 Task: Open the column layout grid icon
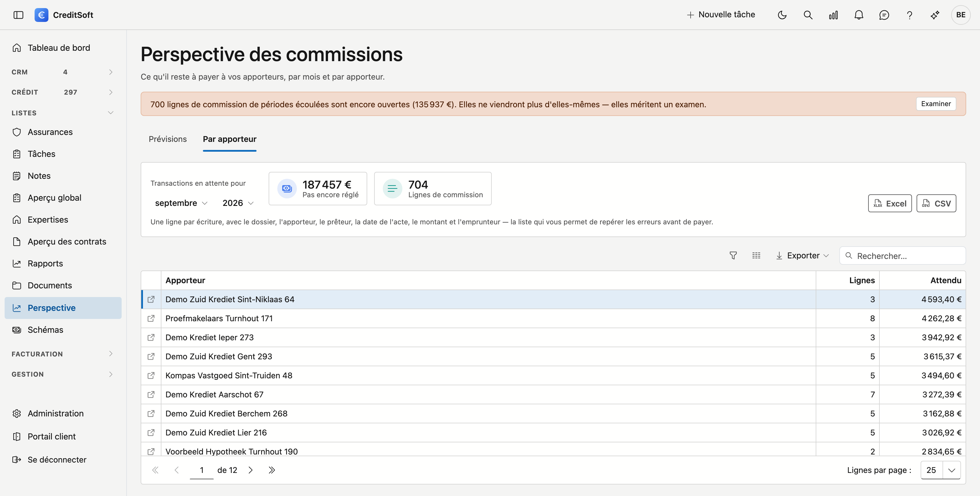756,255
